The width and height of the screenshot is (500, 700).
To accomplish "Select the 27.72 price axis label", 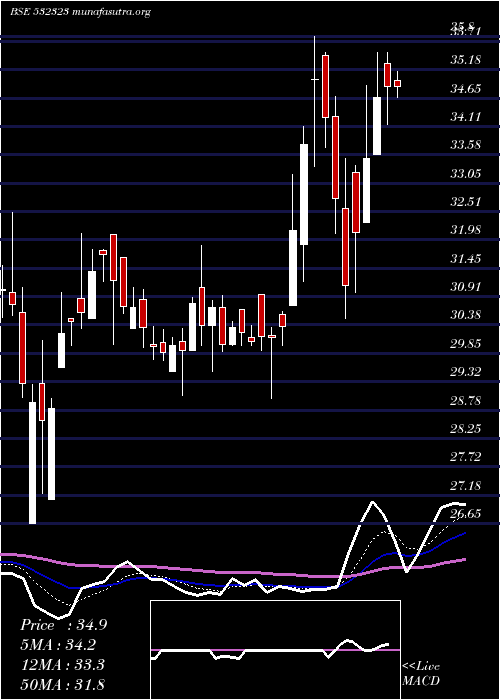I will (x=466, y=457).
